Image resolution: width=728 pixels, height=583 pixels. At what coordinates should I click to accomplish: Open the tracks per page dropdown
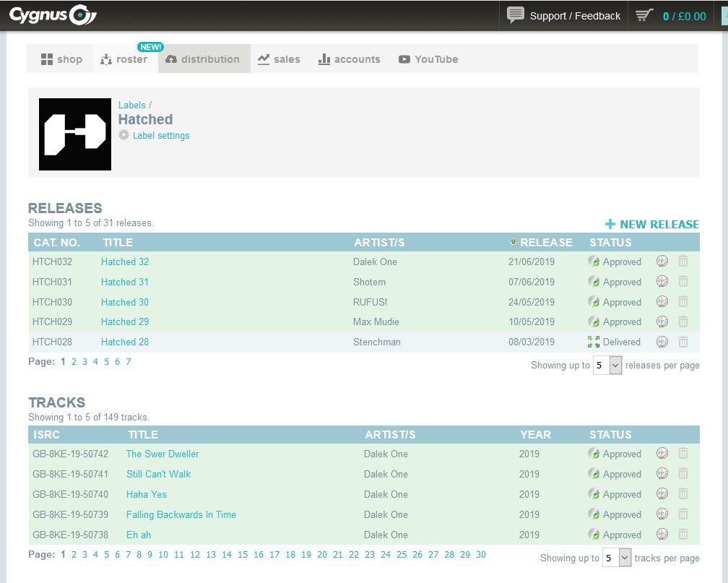click(x=617, y=558)
